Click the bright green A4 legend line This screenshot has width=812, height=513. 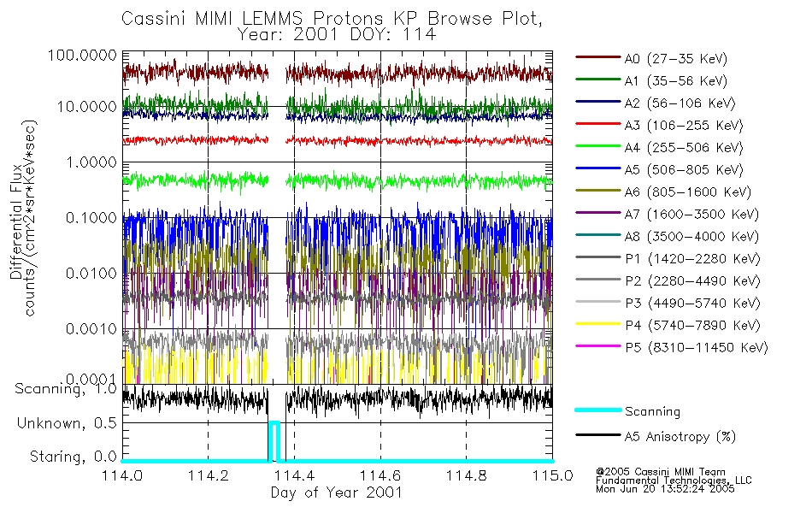(598, 146)
